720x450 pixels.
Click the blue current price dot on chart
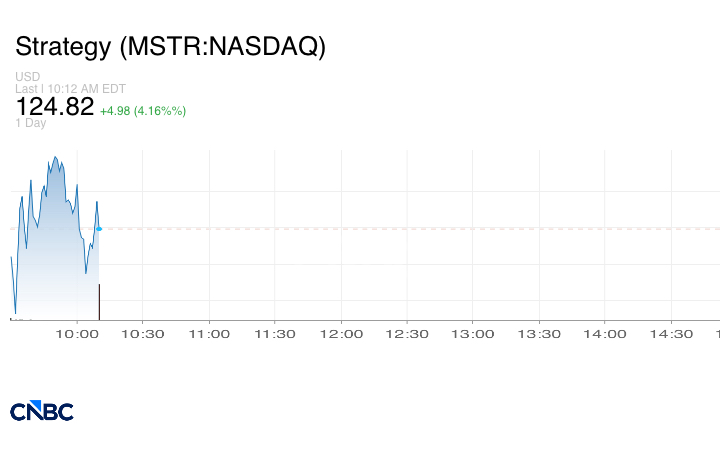tap(98, 229)
